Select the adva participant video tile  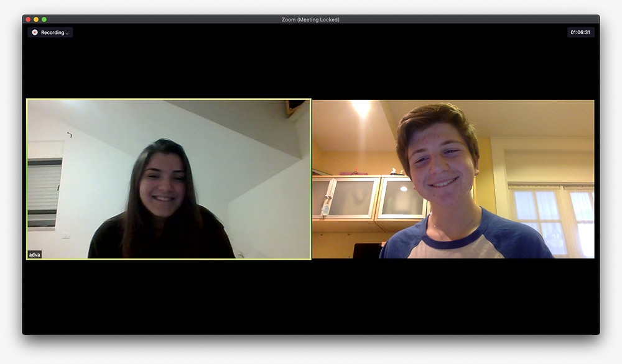(169, 179)
